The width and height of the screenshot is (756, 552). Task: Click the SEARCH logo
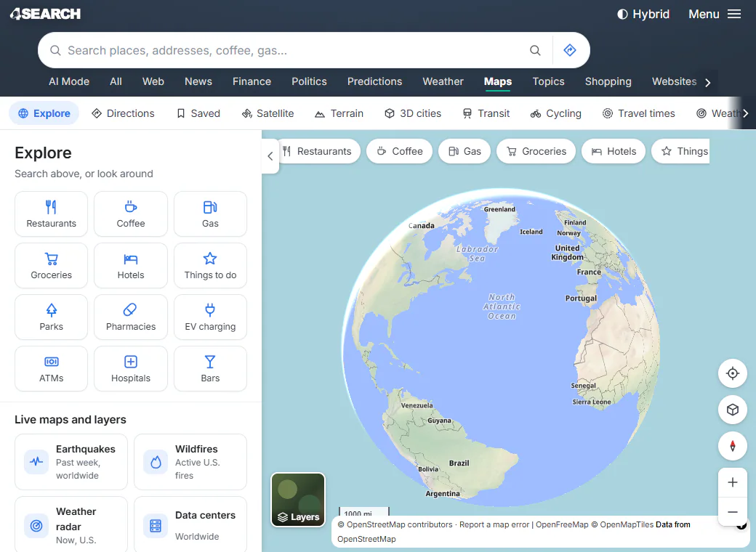pos(45,14)
